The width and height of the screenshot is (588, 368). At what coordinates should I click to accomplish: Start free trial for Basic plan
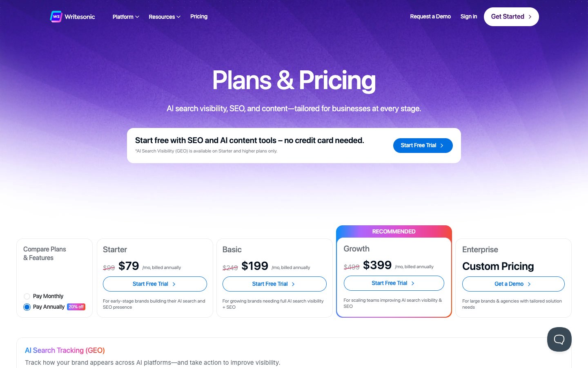274,284
